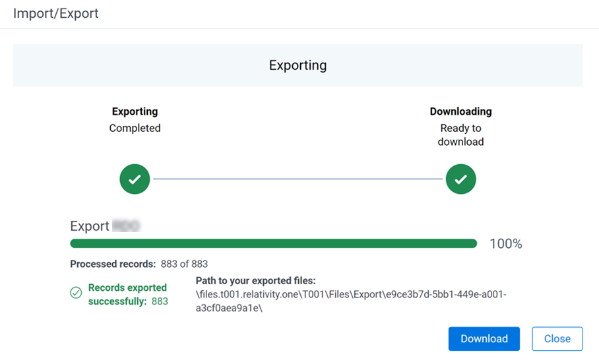Click the Export job name heading
Image resolution: width=599 pixels, height=364 pixels.
(x=105, y=226)
